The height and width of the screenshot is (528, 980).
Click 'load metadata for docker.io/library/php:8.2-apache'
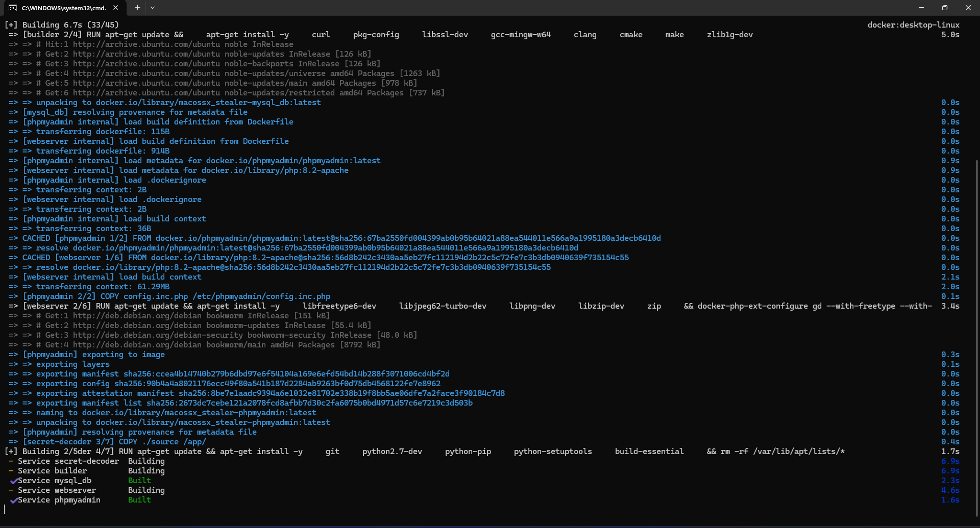[179, 170]
